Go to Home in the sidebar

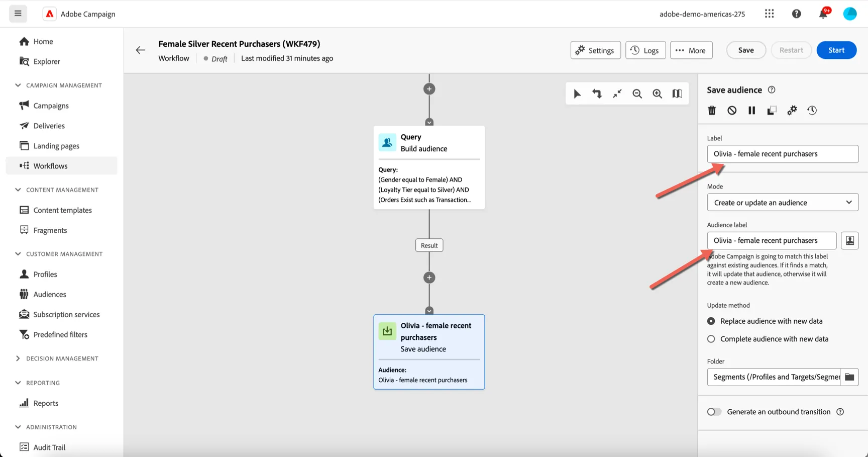61,41
